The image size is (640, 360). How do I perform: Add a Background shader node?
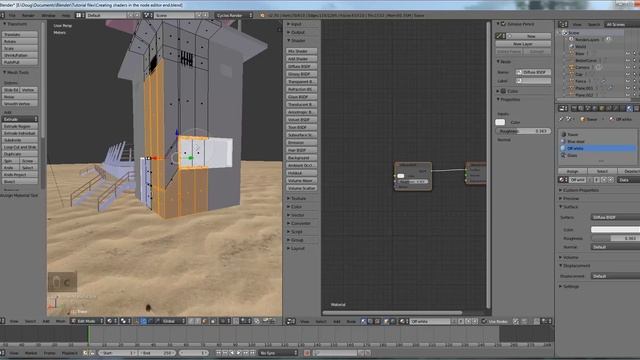302,158
